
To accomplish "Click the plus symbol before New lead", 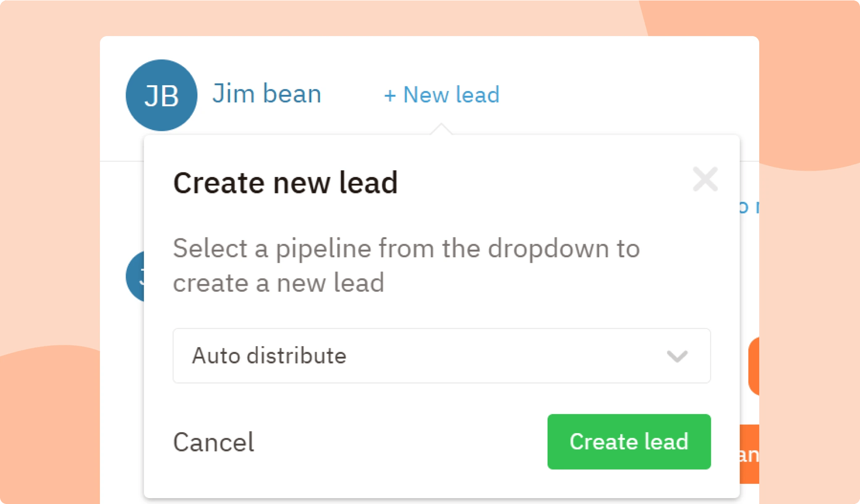I will point(391,96).
